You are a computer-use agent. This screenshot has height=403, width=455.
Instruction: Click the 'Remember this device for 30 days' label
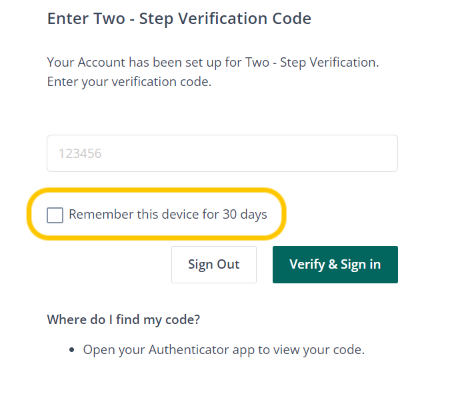coord(168,214)
